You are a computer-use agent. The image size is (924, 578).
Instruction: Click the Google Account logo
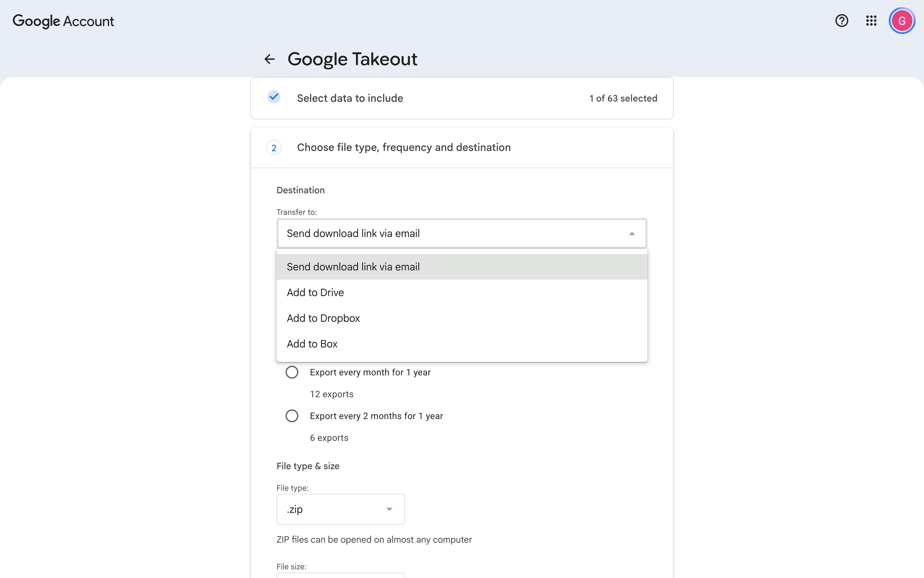click(x=64, y=22)
